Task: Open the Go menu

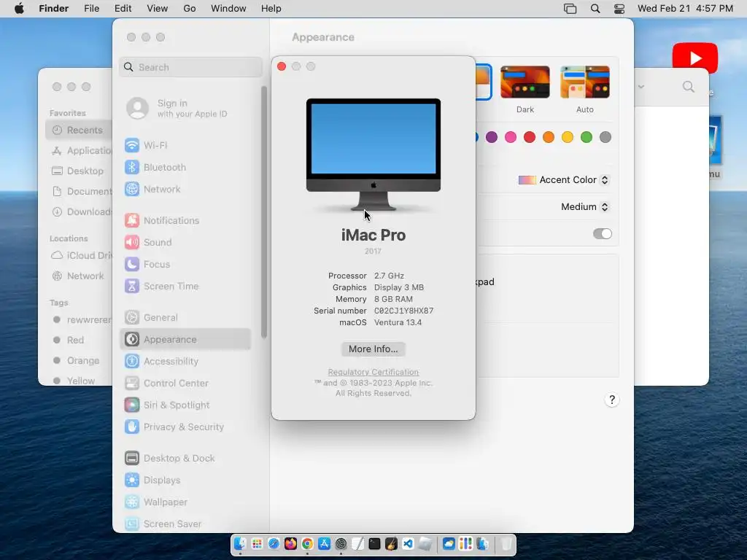Action: coord(190,9)
